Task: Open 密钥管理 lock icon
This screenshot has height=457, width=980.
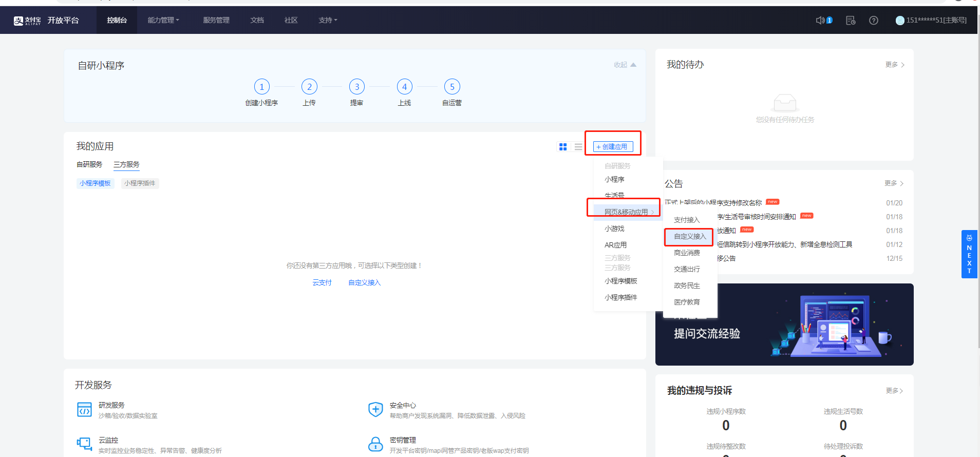Action: pos(375,444)
